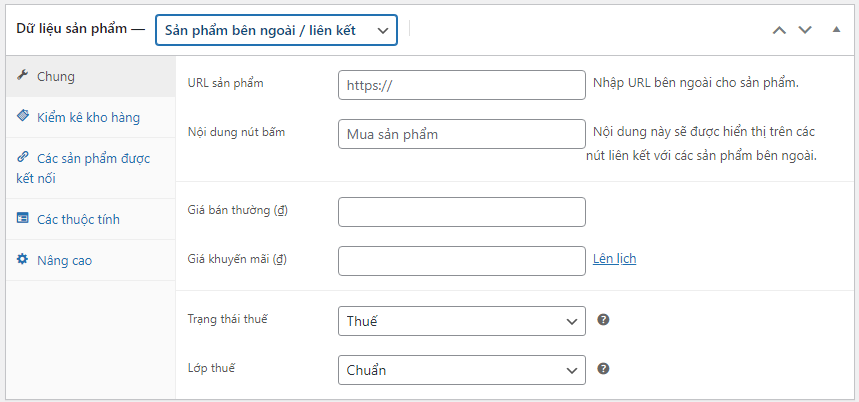Image resolution: width=859 pixels, height=402 pixels.
Task: Collapse the Dữ liệu sản phẩm panel triangle
Action: click(836, 30)
